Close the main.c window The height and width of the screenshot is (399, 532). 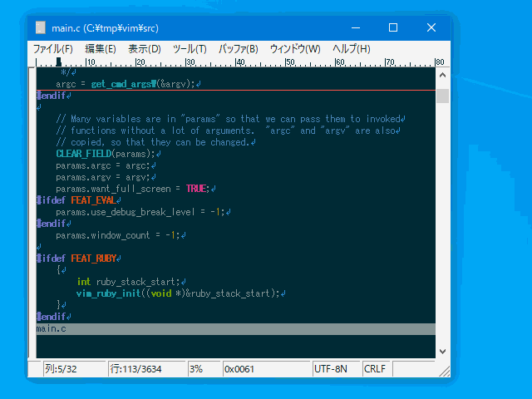point(431,27)
